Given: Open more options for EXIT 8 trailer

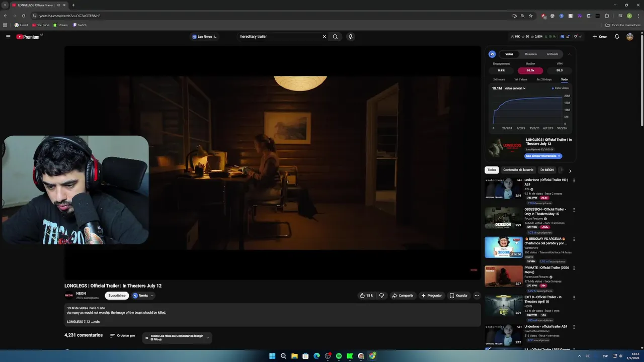Looking at the screenshot, I should click(x=574, y=298).
